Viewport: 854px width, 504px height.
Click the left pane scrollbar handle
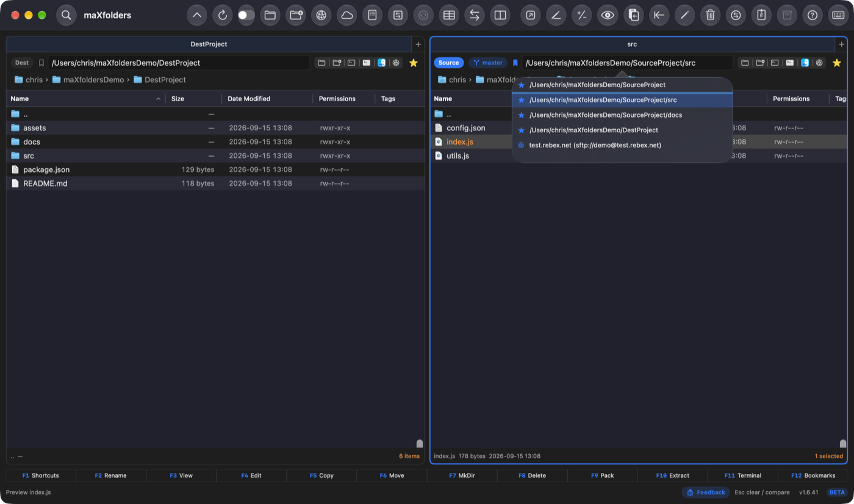[x=420, y=444]
